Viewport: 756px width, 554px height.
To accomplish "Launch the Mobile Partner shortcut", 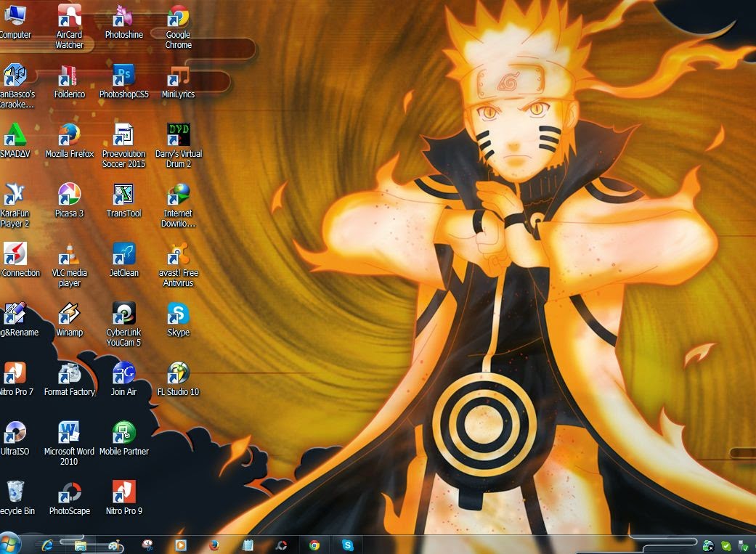I will [124, 438].
